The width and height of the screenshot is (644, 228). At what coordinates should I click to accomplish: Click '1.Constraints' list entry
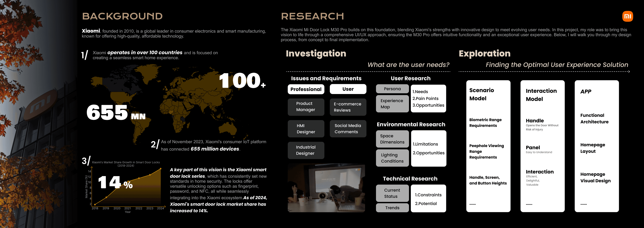pos(428,195)
